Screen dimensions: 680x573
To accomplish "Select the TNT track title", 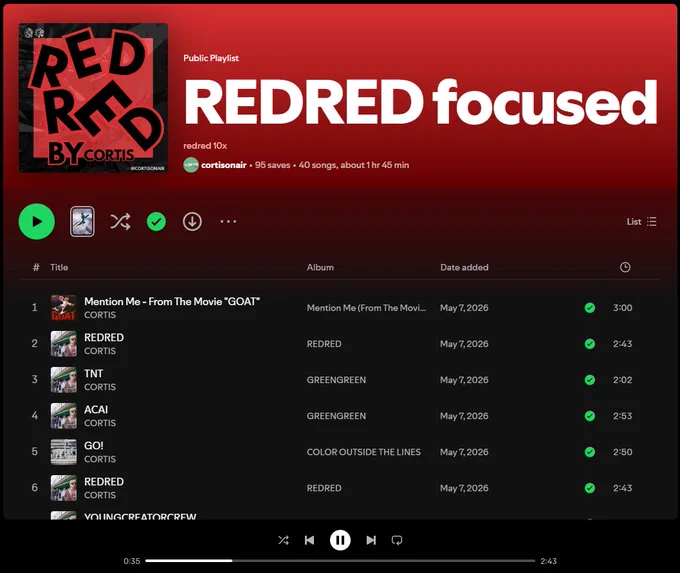I will pos(94,373).
